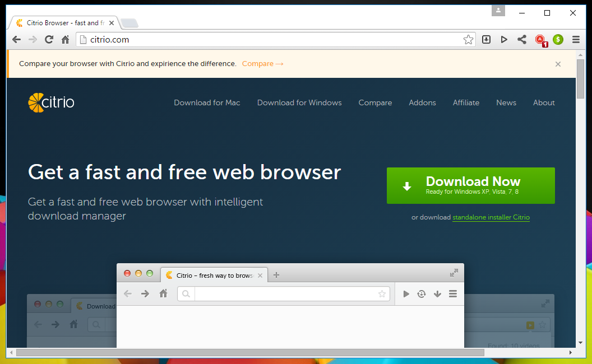Click the media play toolbar icon
This screenshot has height=364, width=592.
(503, 39)
